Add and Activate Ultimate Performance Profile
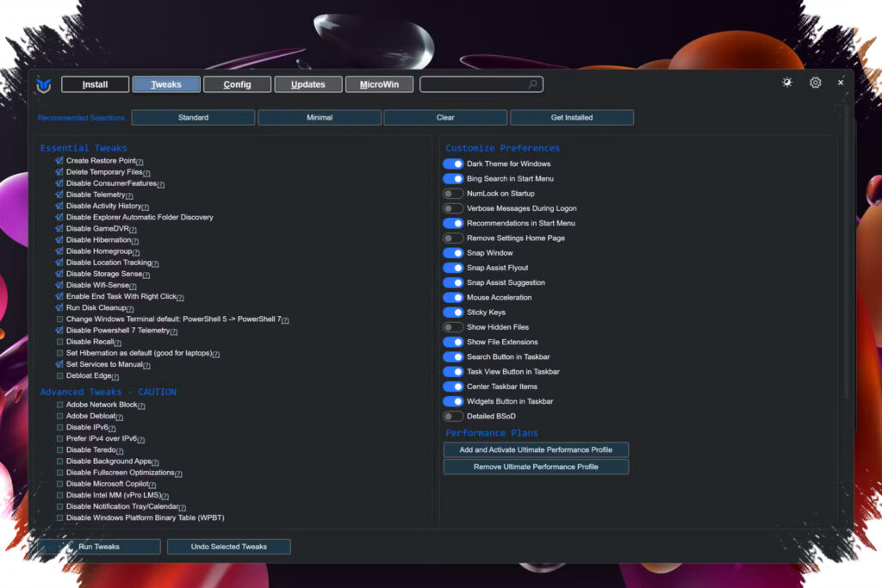Viewport: 882px width, 588px height. (536, 449)
